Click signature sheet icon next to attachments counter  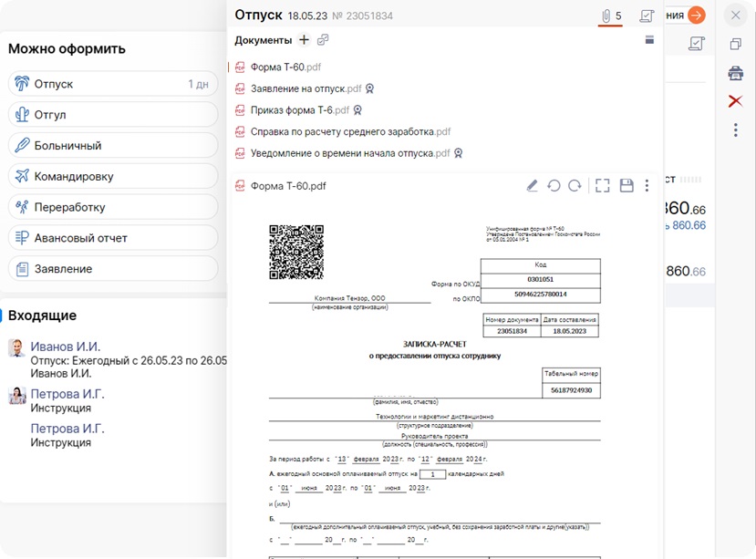[647, 16]
